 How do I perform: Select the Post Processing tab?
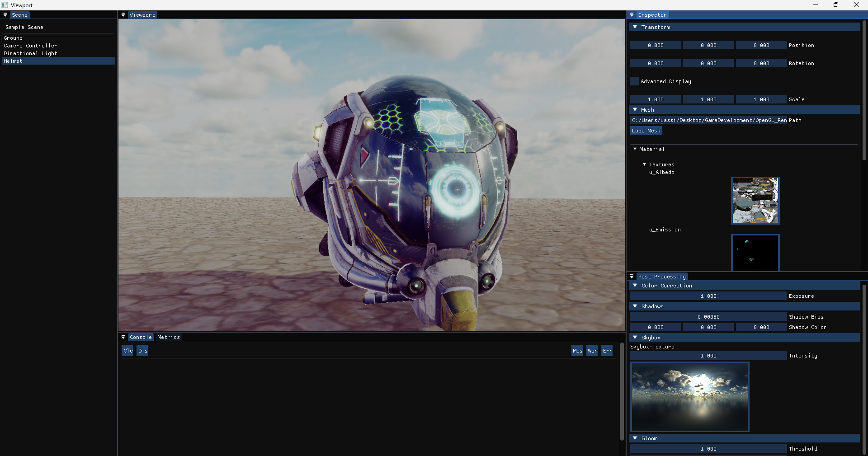coord(662,277)
